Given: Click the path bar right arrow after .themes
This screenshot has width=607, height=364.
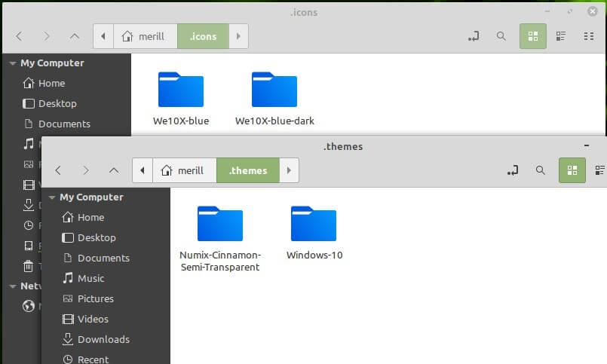Looking at the screenshot, I should click(289, 170).
